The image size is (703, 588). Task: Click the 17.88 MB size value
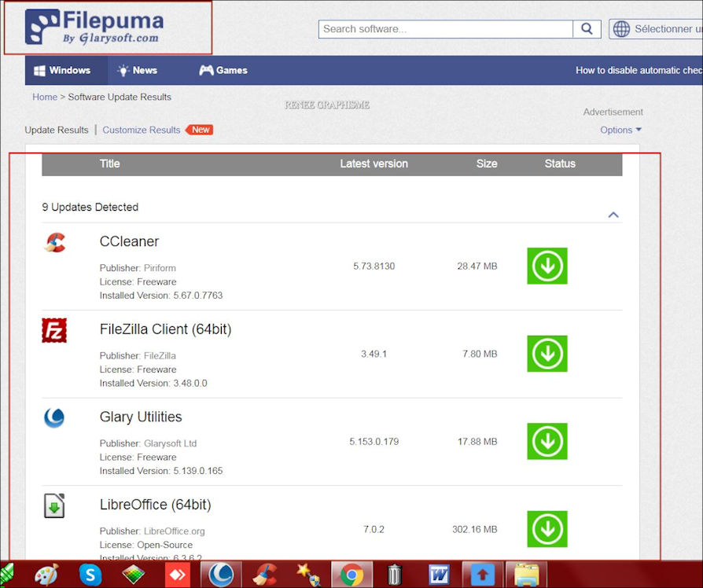pos(477,442)
